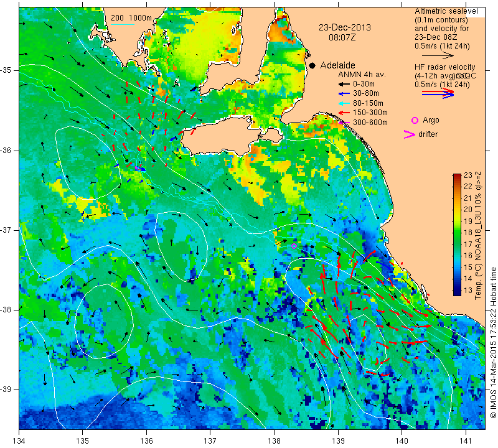The height and width of the screenshot is (448, 498).
Task: Click the longitude axis label 134
Action: click(x=19, y=441)
